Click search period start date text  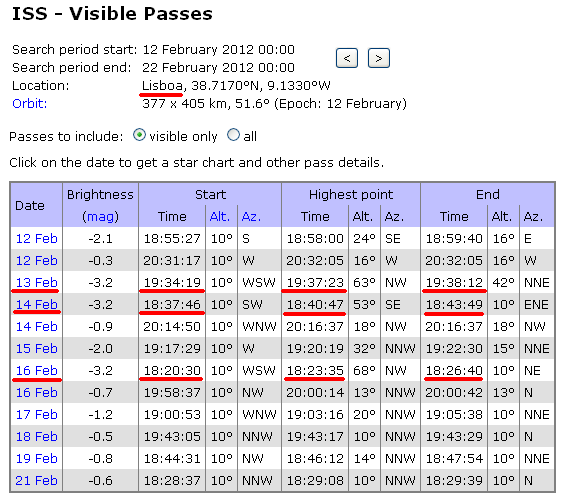(x=219, y=50)
